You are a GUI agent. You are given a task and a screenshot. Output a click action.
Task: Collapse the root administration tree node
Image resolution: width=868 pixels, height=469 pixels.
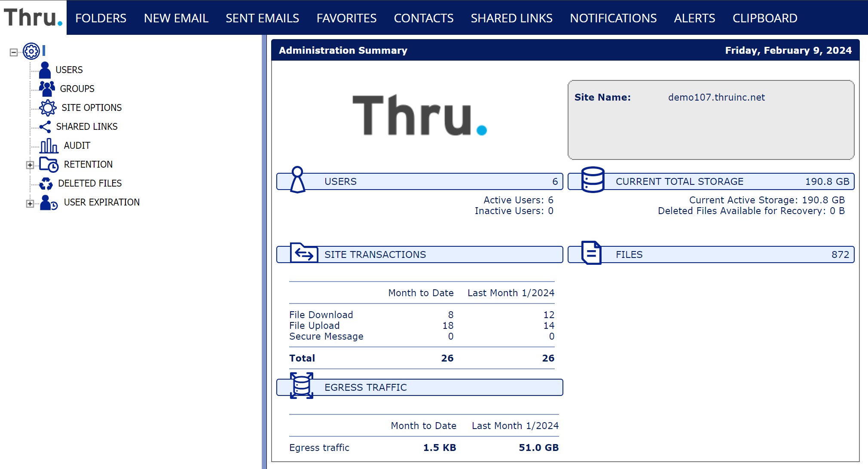(x=14, y=52)
